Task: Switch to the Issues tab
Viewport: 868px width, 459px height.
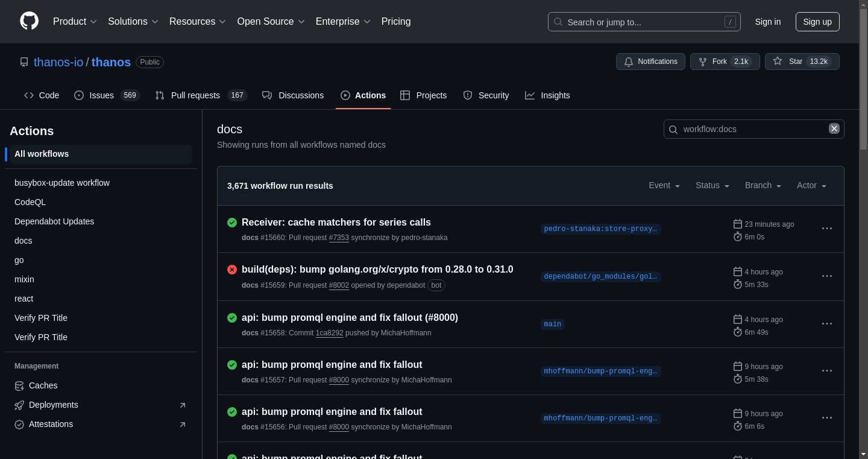Action: [107, 95]
